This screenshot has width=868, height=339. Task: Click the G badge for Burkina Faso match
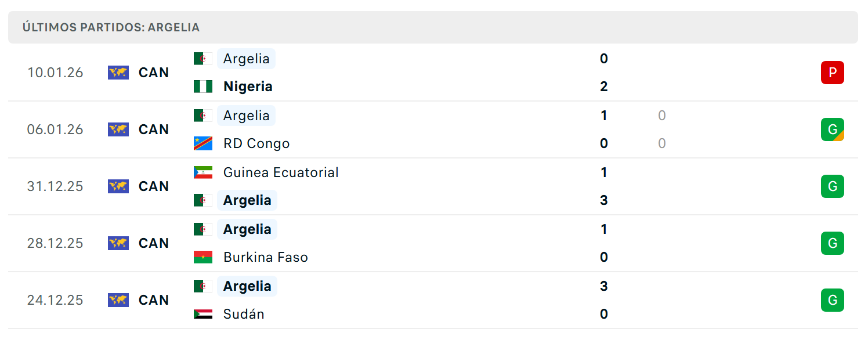point(832,243)
